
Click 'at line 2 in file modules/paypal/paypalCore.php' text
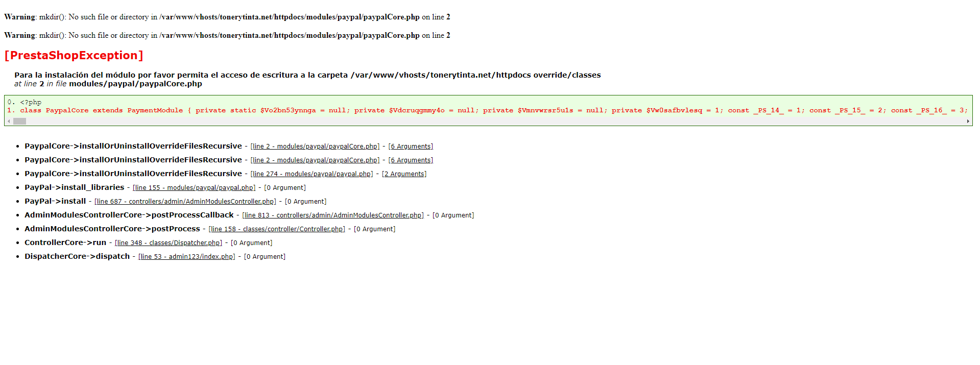click(x=108, y=84)
